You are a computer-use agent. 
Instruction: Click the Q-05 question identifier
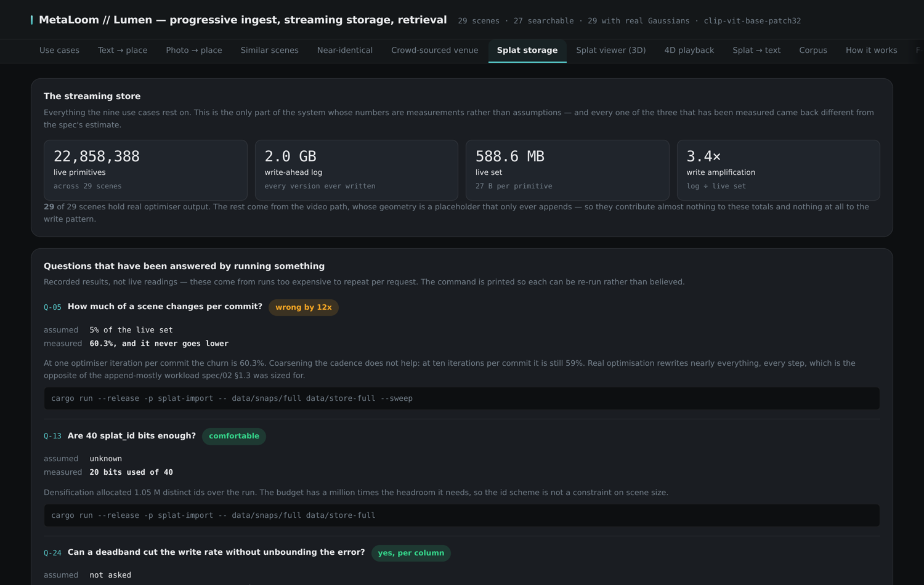(x=52, y=307)
